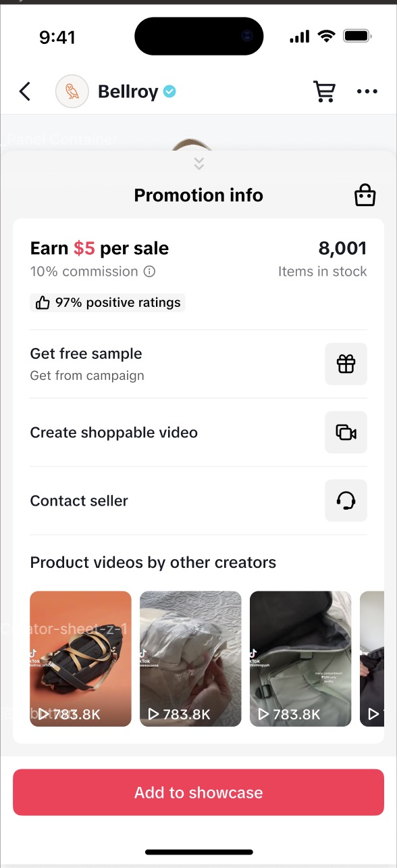
Task: Tap the 97% positive ratings badge
Action: (107, 303)
